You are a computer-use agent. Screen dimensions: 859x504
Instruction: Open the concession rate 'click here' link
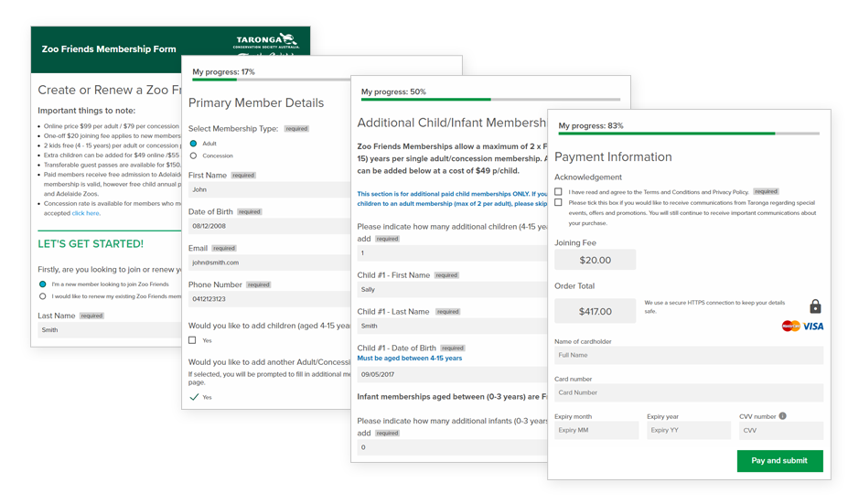[x=85, y=213]
